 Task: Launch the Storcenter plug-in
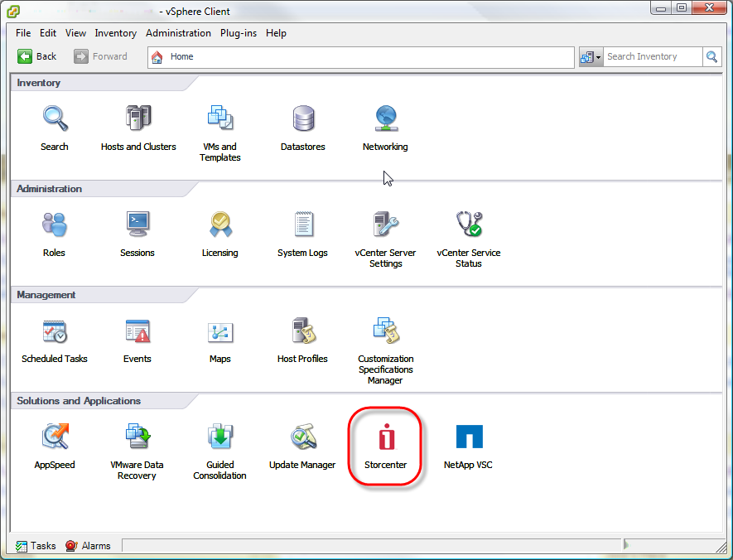(x=386, y=437)
